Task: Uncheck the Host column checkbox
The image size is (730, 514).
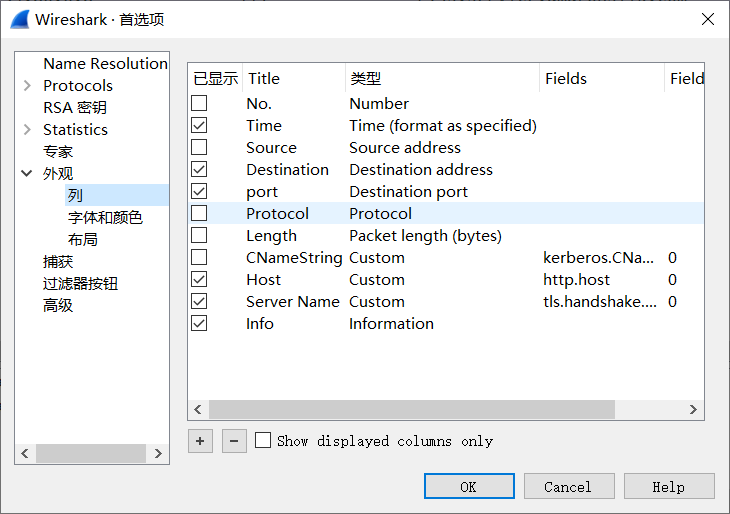Action: click(x=199, y=279)
